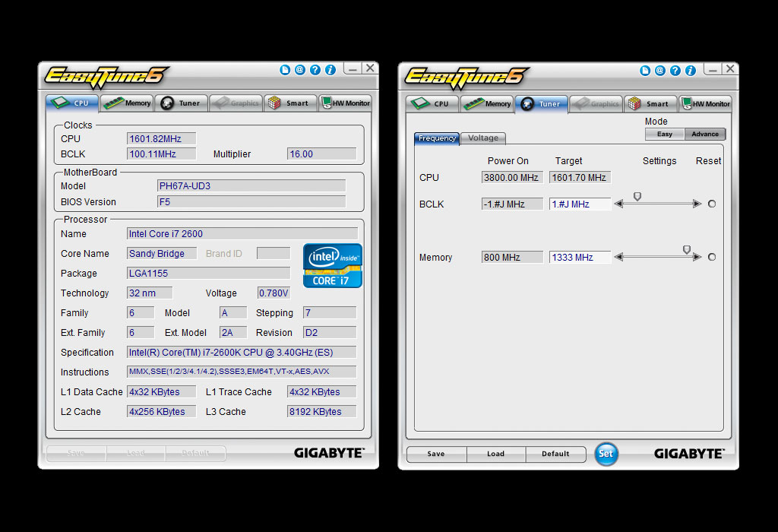Click the BCLK target field

[x=580, y=204]
